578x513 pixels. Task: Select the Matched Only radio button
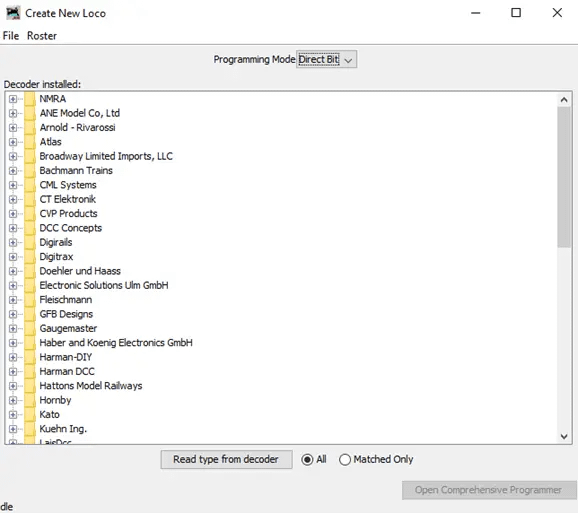(345, 460)
